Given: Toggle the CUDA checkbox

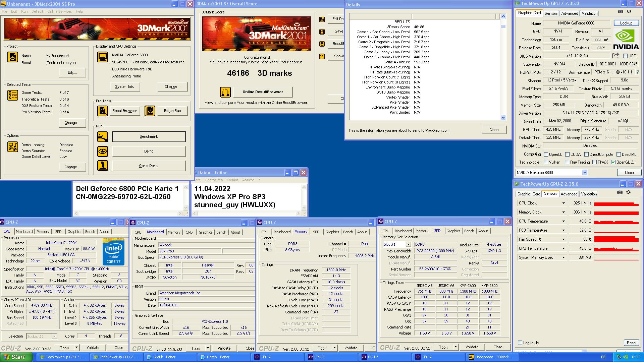Looking at the screenshot, I should [568, 155].
